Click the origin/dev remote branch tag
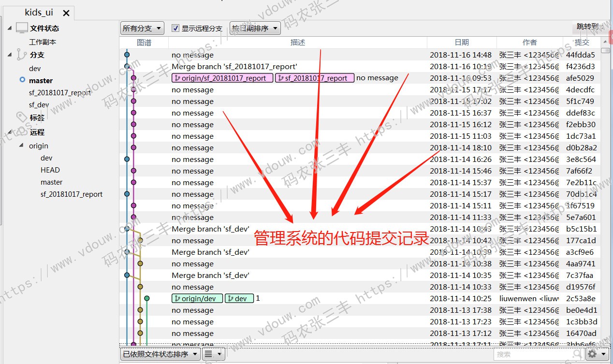613x364 pixels. point(197,299)
